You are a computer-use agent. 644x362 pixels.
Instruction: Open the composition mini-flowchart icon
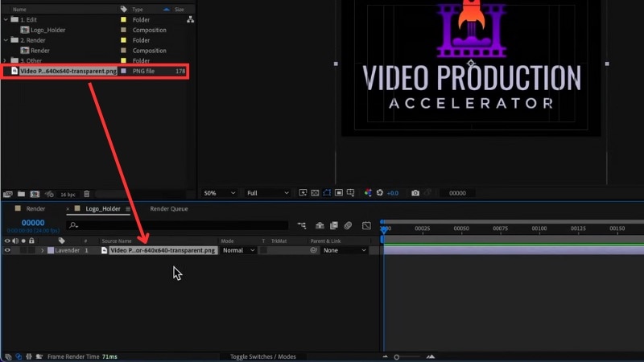click(x=302, y=225)
